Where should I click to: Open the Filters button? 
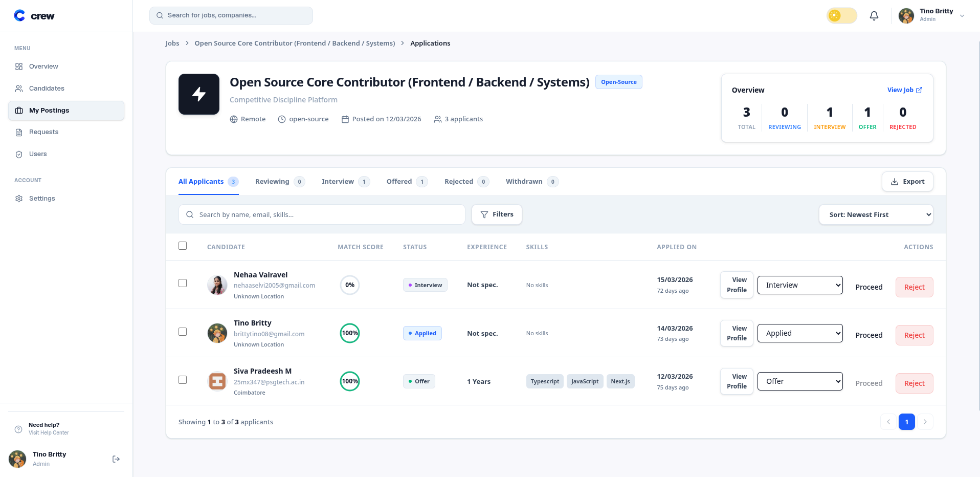[497, 214]
